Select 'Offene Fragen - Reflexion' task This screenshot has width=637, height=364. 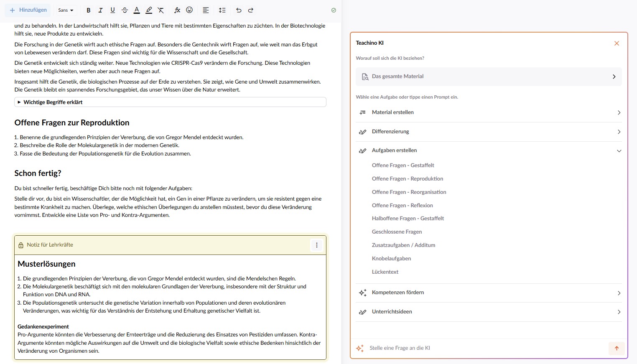tap(402, 205)
